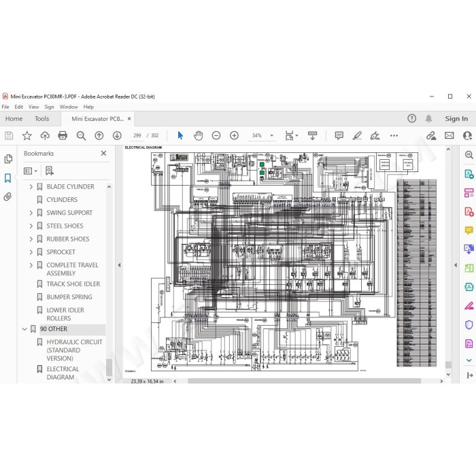Open the File menu

(x=5, y=107)
